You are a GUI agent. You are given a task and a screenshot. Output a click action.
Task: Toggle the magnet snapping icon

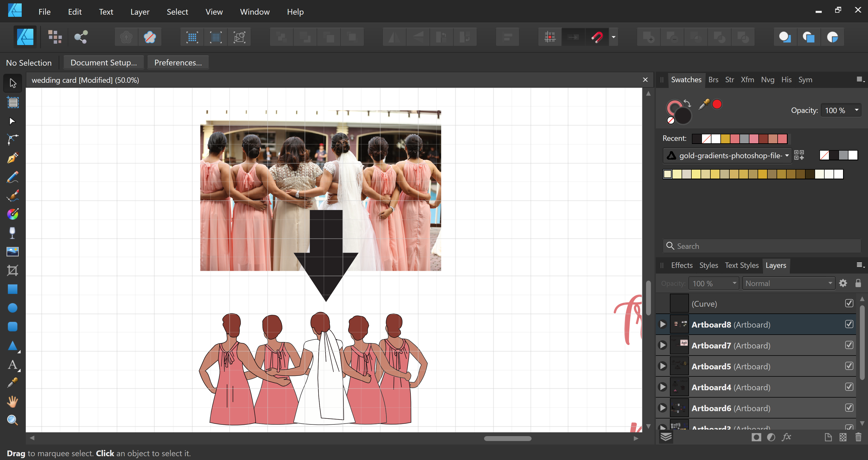pyautogui.click(x=597, y=37)
